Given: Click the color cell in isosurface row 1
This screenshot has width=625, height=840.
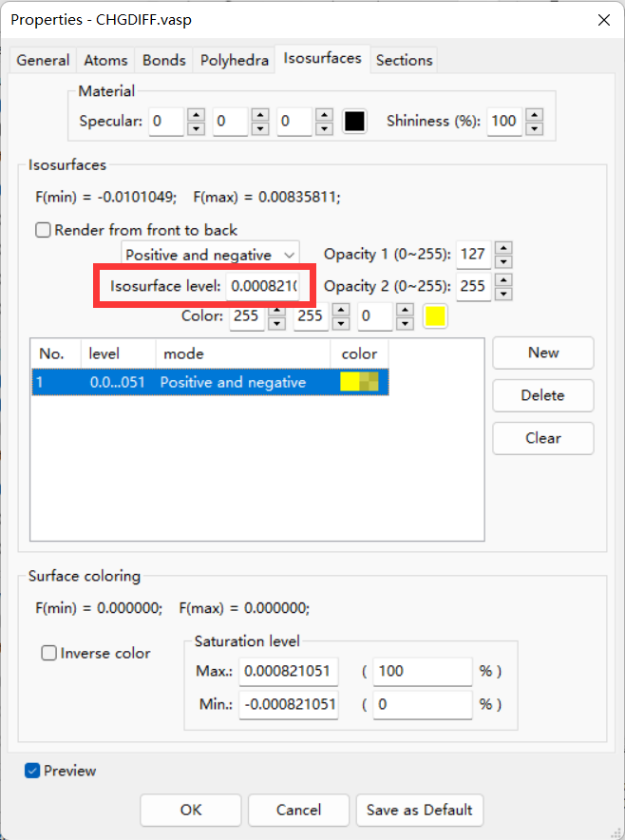Looking at the screenshot, I should coord(359,382).
